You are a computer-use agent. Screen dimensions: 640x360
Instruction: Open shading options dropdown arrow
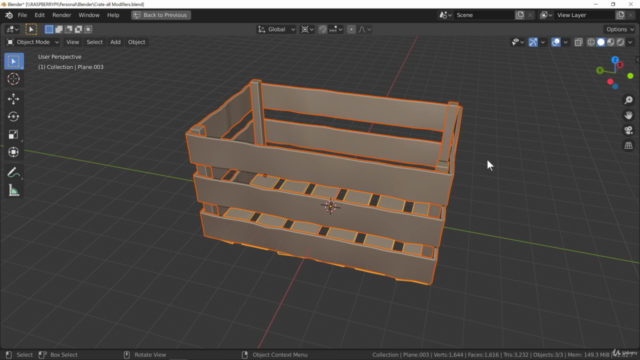630,42
